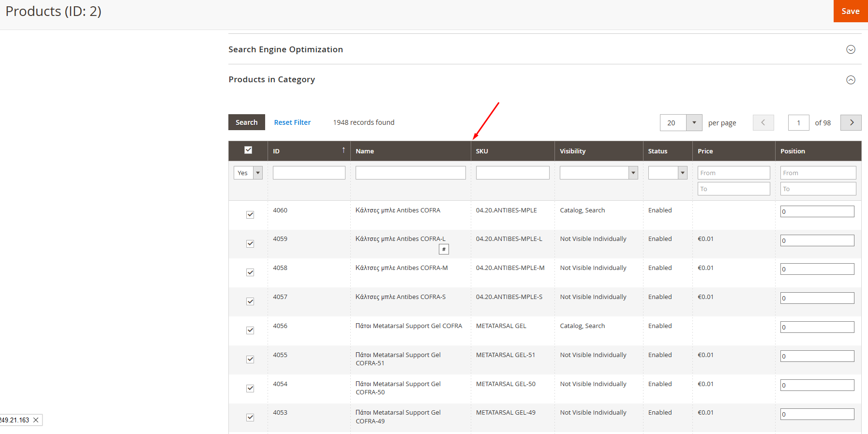Uncheck product 4054 checkbox
868x434 pixels.
250,389
